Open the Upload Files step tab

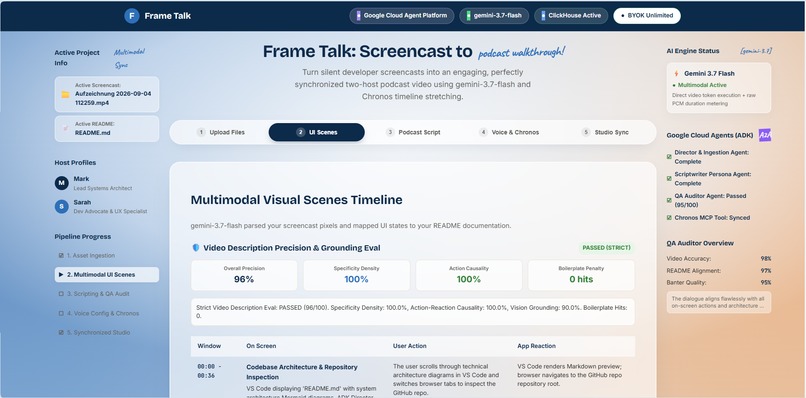coord(221,132)
